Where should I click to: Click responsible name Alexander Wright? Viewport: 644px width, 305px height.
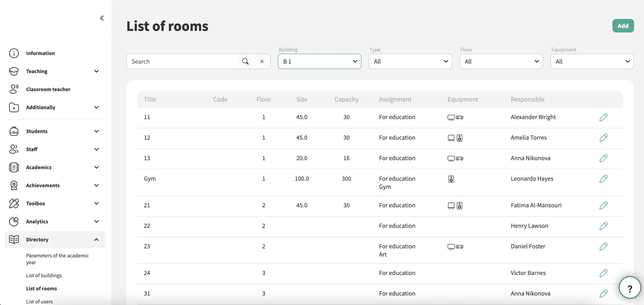533,117
